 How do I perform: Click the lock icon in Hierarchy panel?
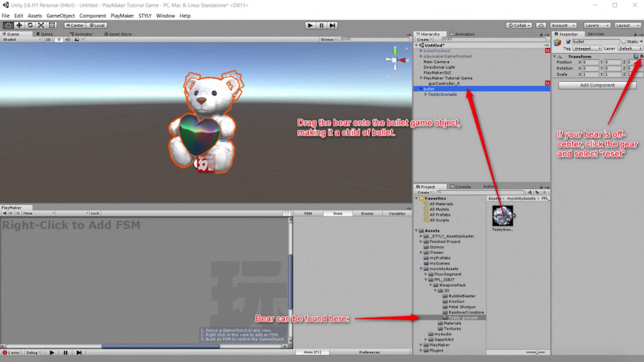tap(541, 34)
